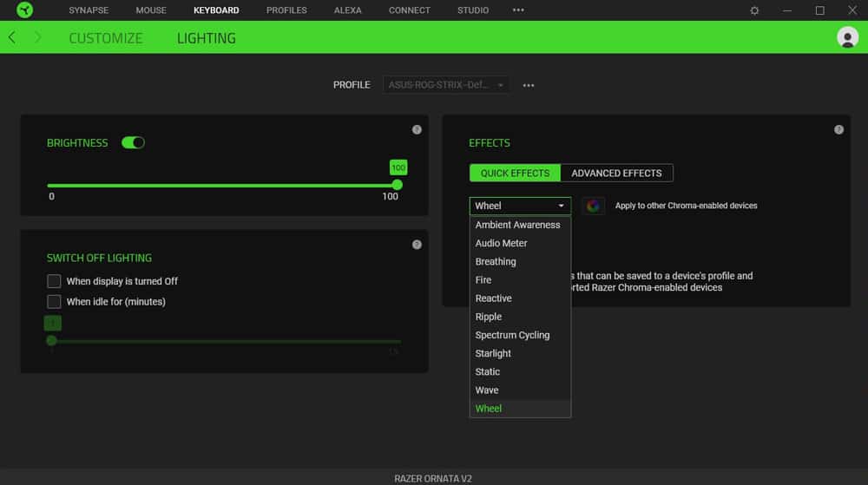Viewport: 868px width, 485px height.
Task: Click the user account avatar icon
Action: pyautogui.click(x=847, y=37)
